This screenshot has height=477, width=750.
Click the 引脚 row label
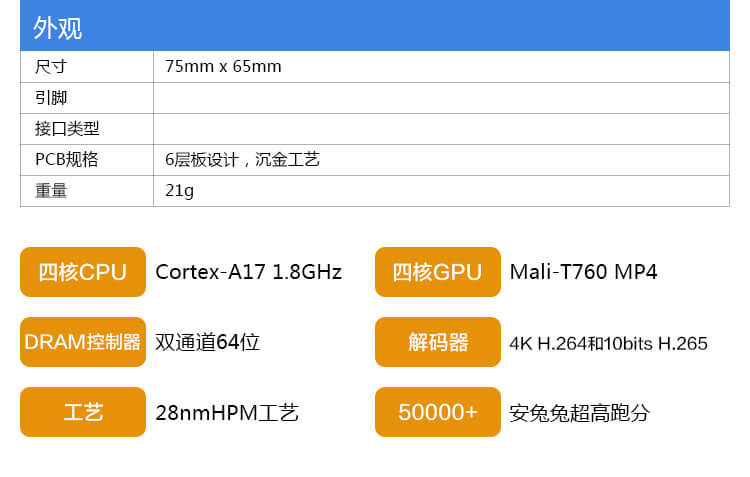click(50, 98)
